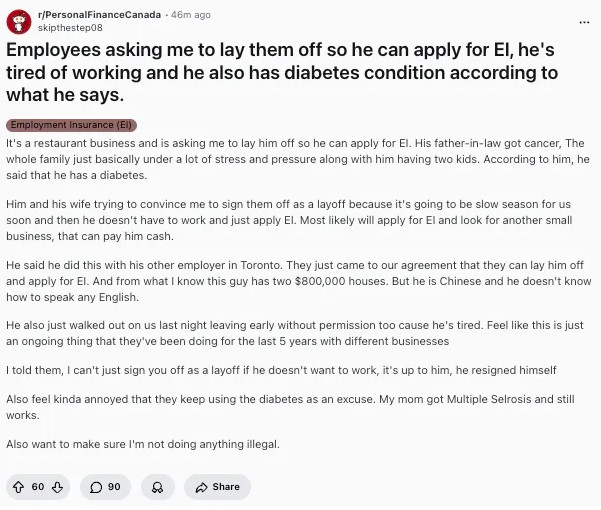Give an award to this post

coord(157,487)
